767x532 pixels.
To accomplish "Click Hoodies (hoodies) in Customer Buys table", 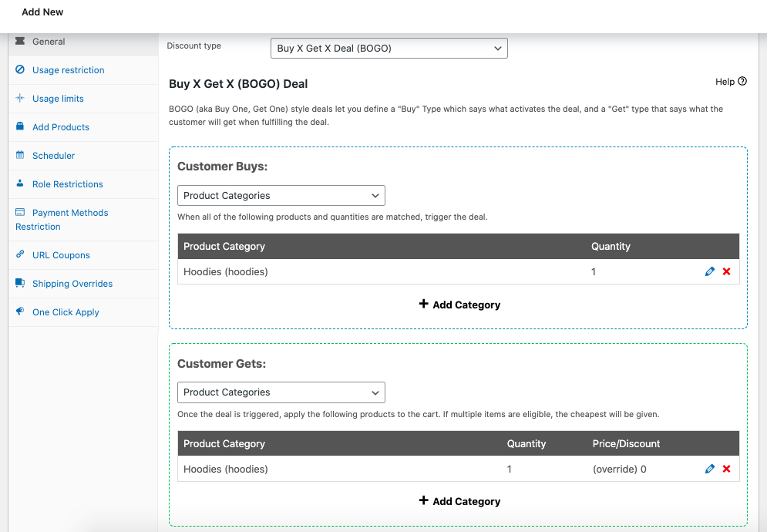I will (x=226, y=271).
